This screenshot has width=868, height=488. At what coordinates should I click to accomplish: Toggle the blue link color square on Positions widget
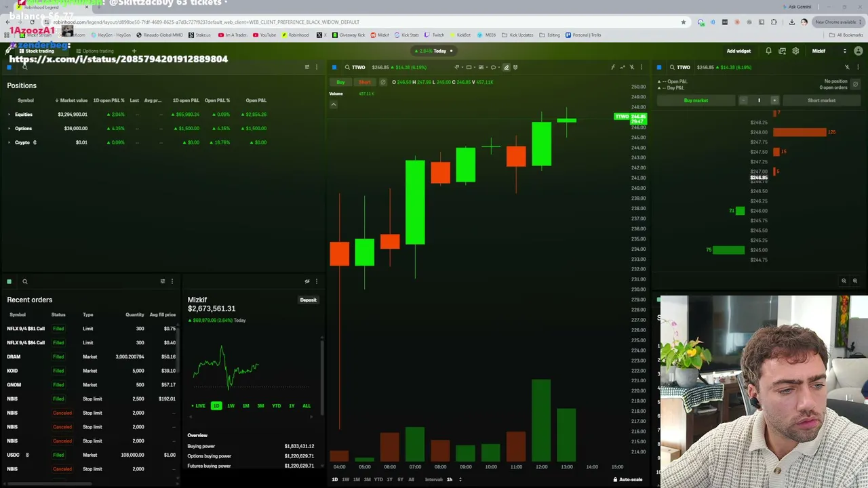click(x=9, y=67)
